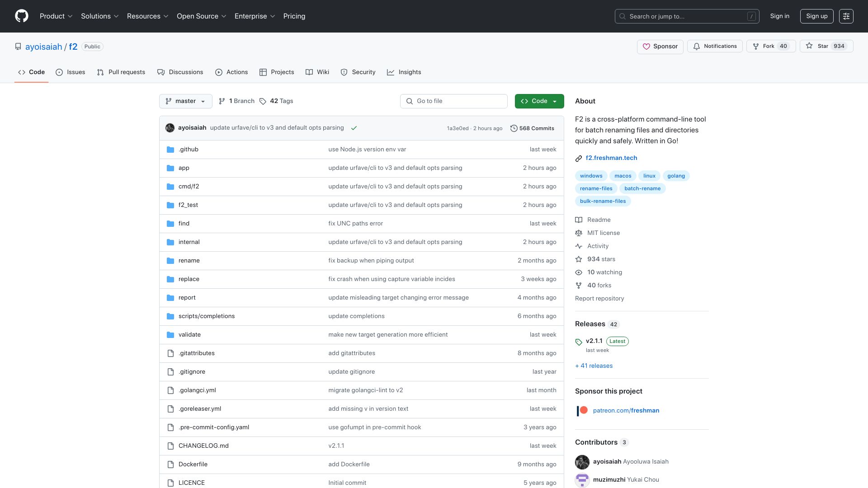Click the fork icon on Fork button
Image resolution: width=868 pixels, height=488 pixels.
(x=756, y=47)
